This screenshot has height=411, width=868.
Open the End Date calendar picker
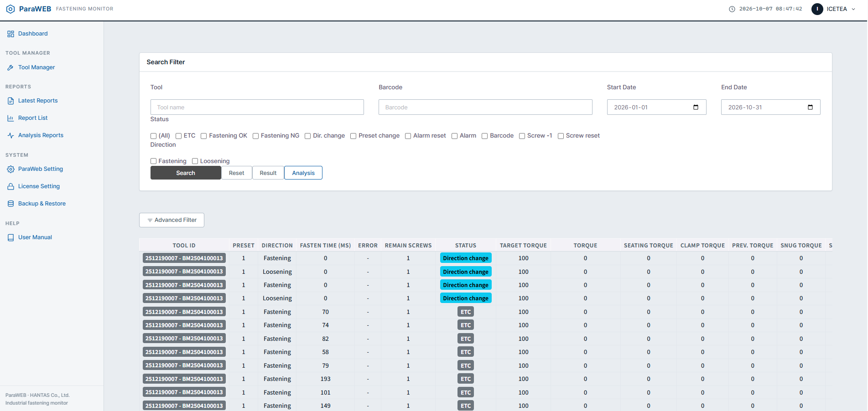tap(810, 107)
